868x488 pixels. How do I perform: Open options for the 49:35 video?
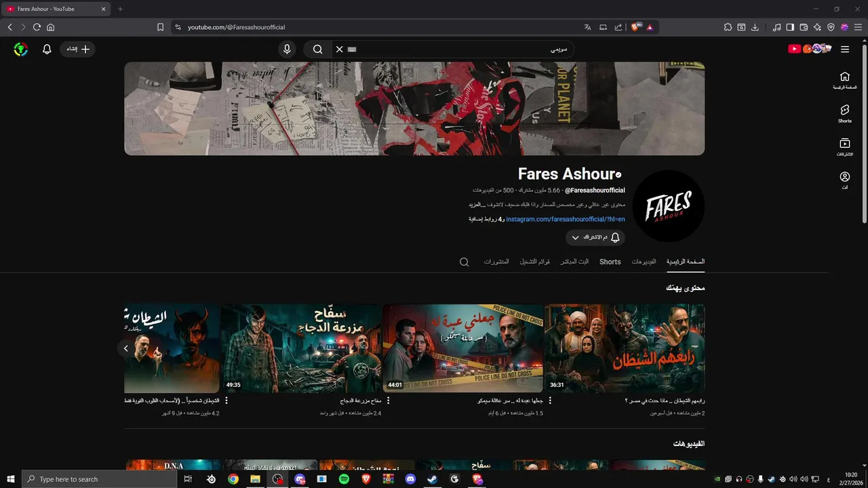pyautogui.click(x=226, y=401)
